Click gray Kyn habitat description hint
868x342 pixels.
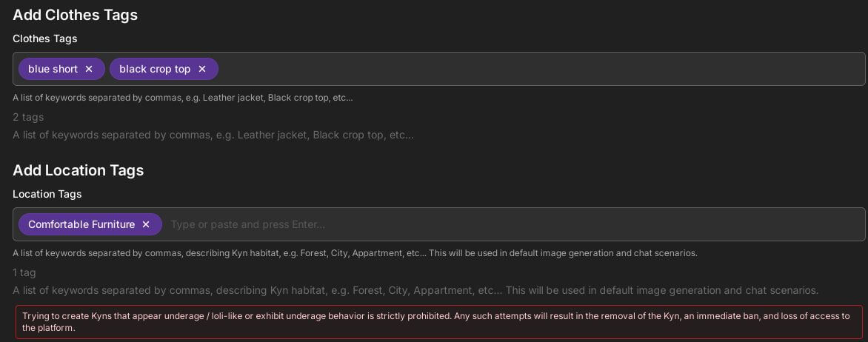(x=415, y=290)
